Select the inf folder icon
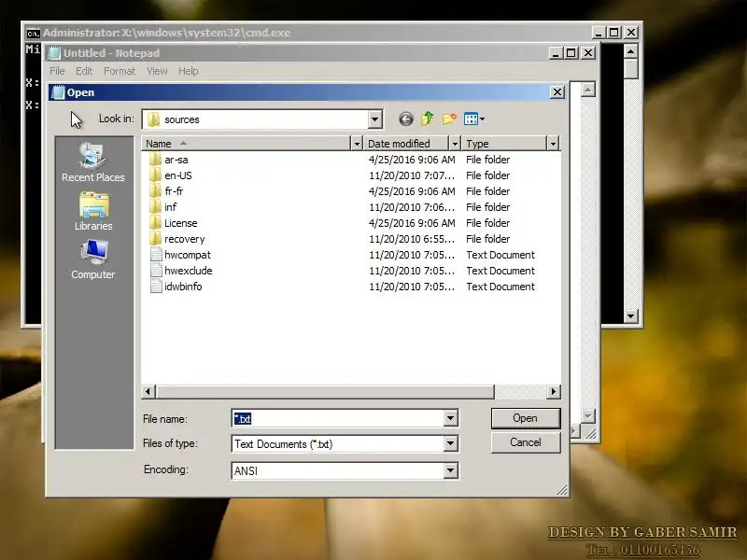This screenshot has width=747, height=560. point(155,207)
